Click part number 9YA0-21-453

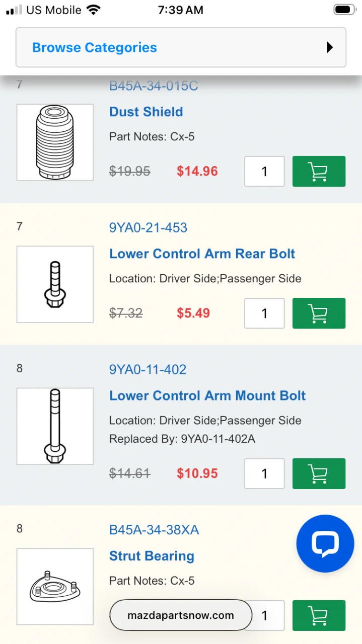click(148, 228)
